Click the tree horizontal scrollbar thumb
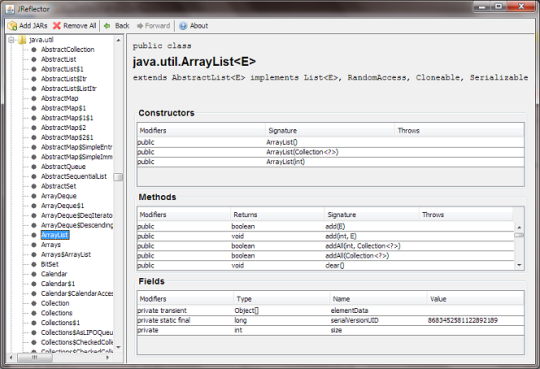This screenshot has width=540, height=369. click(35, 358)
